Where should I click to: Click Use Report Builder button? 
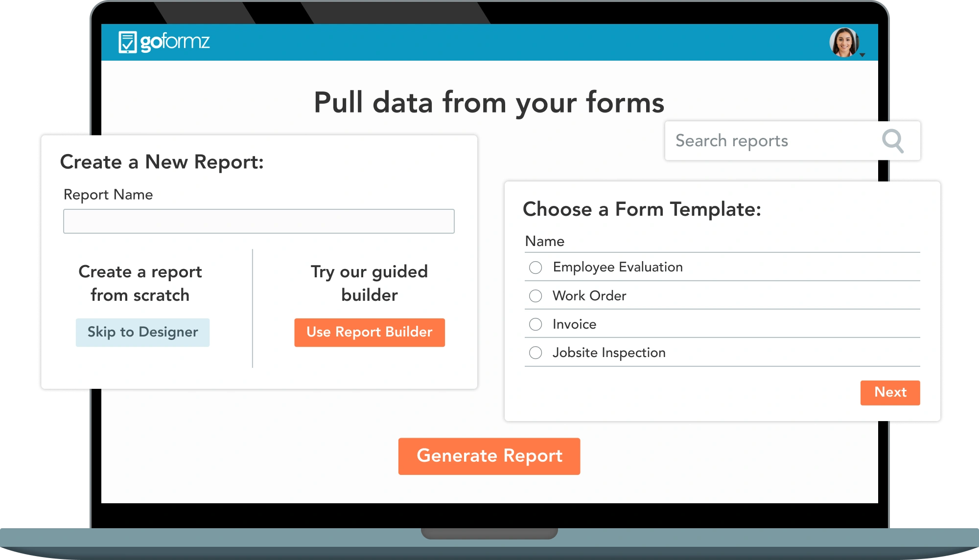point(370,332)
